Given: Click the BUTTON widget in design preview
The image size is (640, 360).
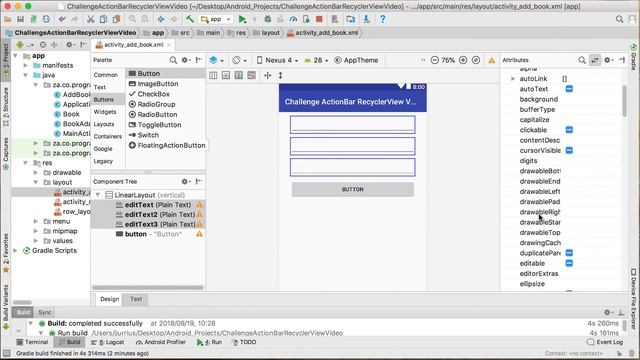Looking at the screenshot, I should (353, 189).
